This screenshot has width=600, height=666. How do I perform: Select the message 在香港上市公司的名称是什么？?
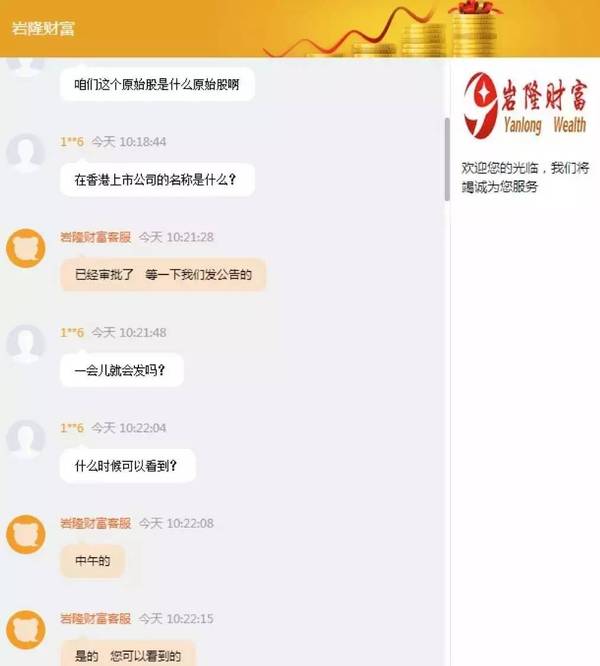coord(157,180)
